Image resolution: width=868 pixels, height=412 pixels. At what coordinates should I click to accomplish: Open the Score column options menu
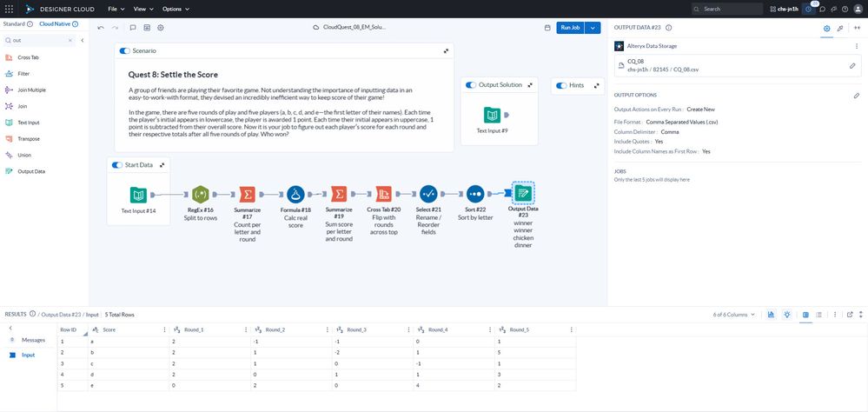[164, 330]
